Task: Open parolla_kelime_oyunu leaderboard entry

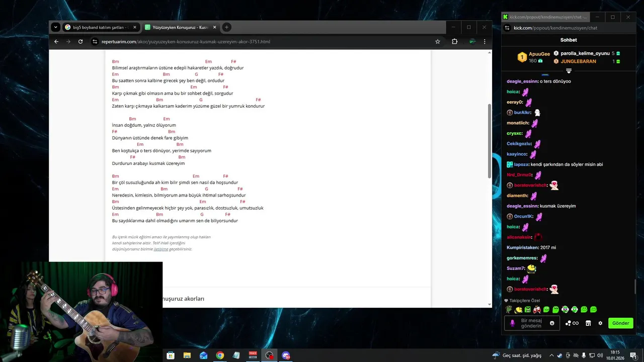Action: click(587, 53)
